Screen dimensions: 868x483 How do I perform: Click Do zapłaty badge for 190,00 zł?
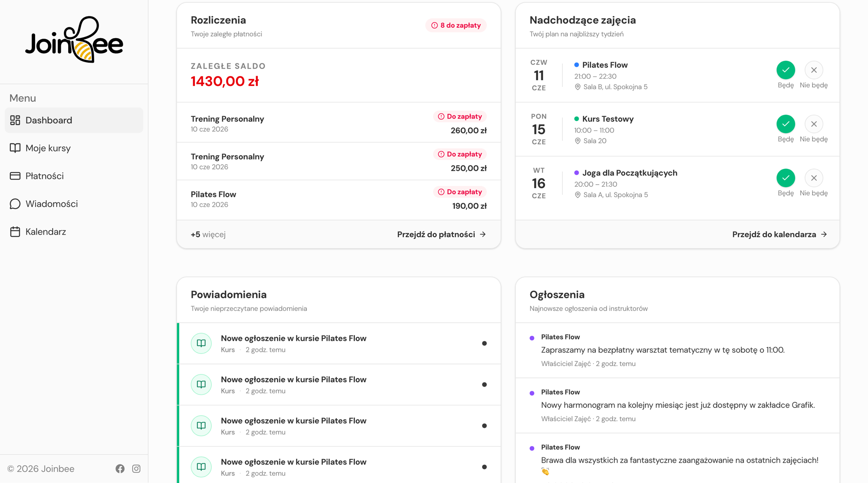tap(460, 192)
